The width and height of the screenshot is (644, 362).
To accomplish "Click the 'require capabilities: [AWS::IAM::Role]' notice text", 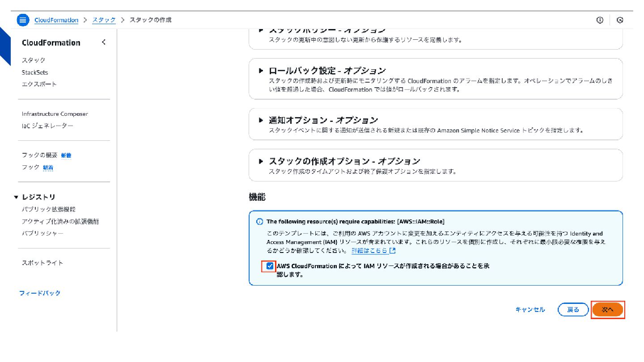I will pos(356,222).
